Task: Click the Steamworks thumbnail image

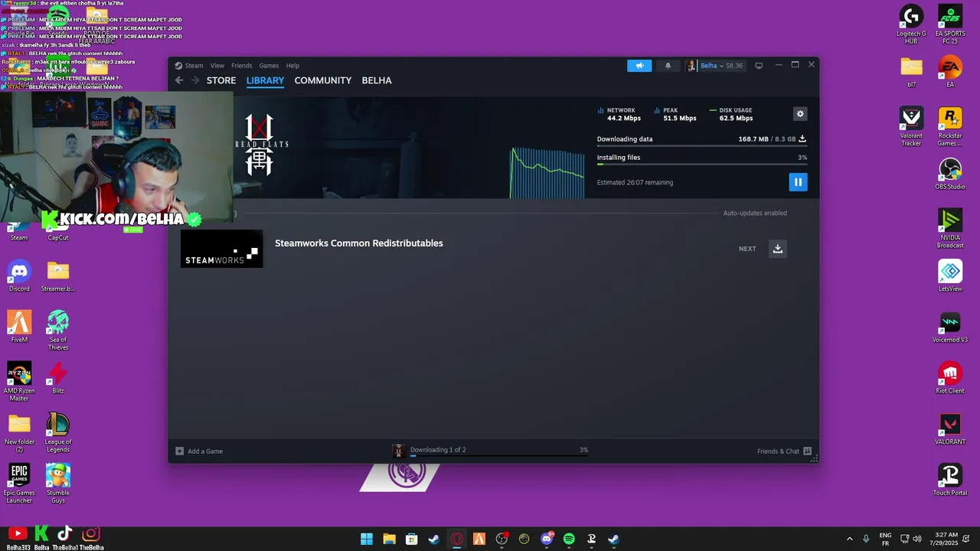Action: tap(221, 249)
